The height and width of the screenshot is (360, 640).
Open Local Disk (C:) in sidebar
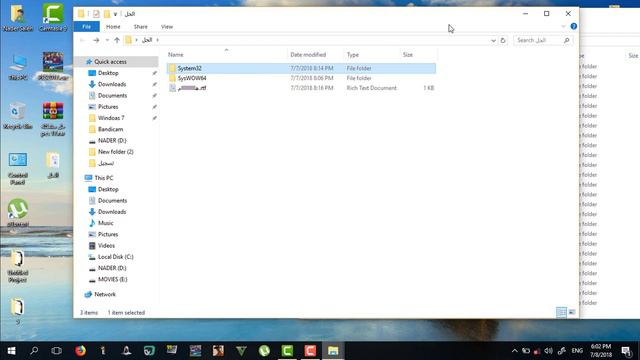[x=116, y=257]
